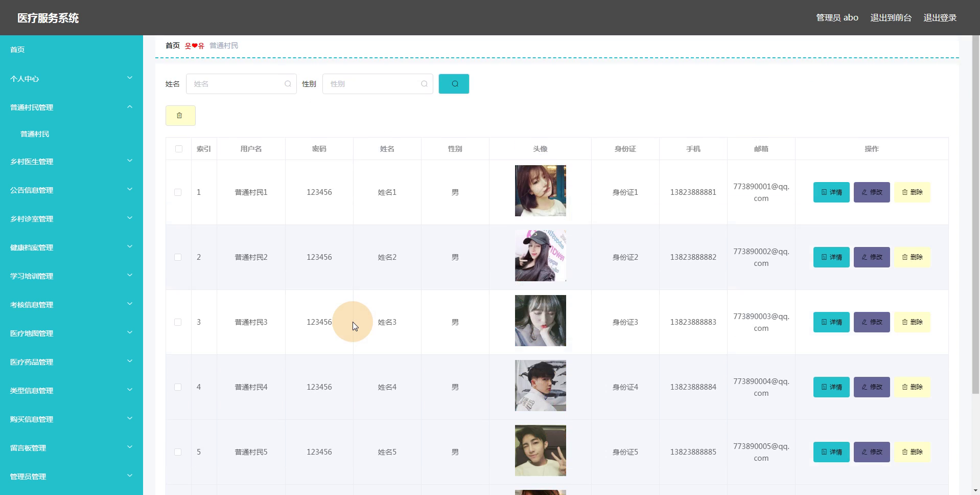Click the page vertical scrollbar thumb
This screenshot has height=495, width=980.
(x=975, y=215)
